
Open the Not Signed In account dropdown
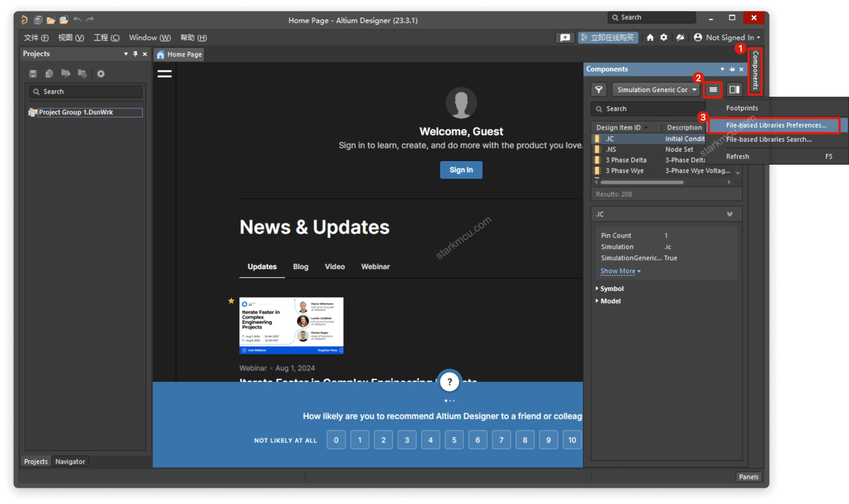727,38
